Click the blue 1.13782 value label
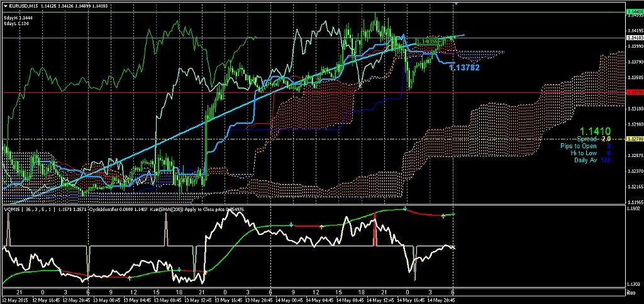This screenshot has width=644, height=304. 465,68
